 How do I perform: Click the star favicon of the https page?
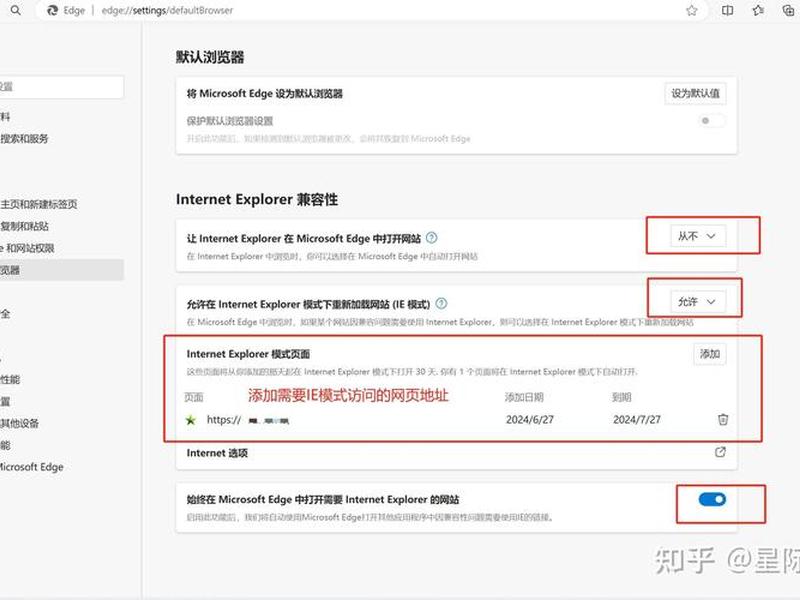[x=191, y=420]
